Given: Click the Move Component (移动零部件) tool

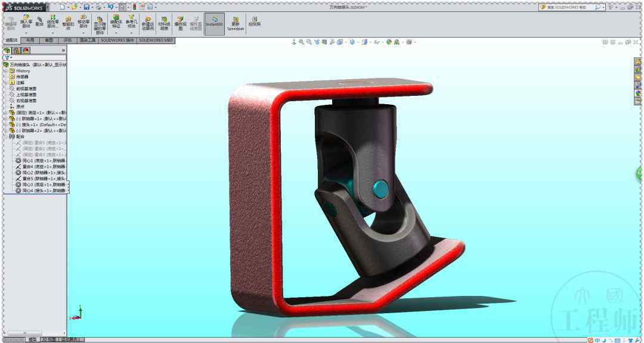Looking at the screenshot, I should (83, 22).
